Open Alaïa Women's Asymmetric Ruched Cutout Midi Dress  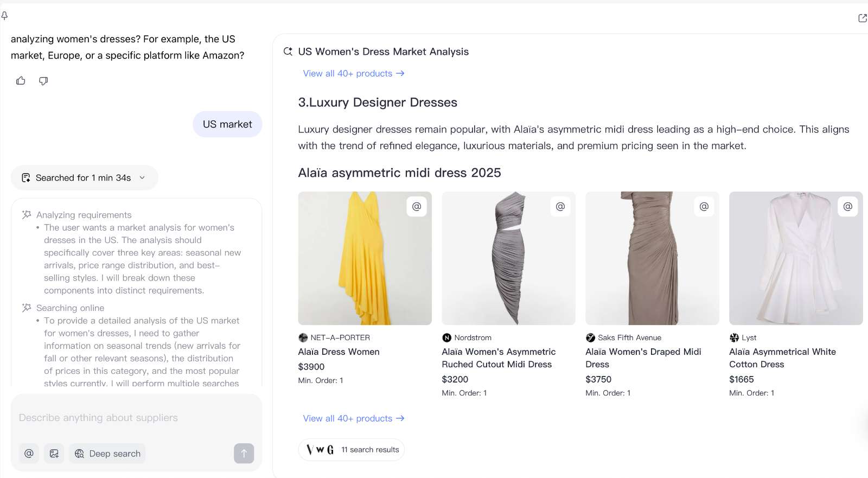click(x=499, y=358)
